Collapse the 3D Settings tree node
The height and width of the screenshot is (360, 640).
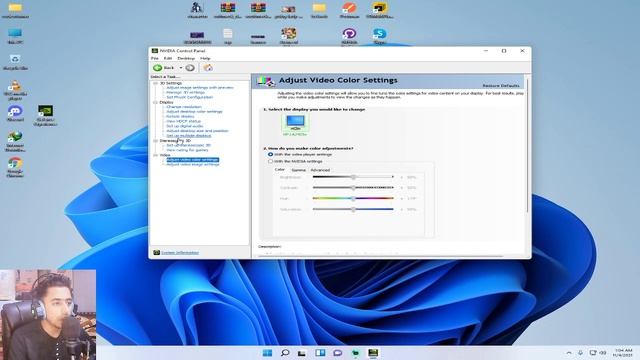[156, 83]
